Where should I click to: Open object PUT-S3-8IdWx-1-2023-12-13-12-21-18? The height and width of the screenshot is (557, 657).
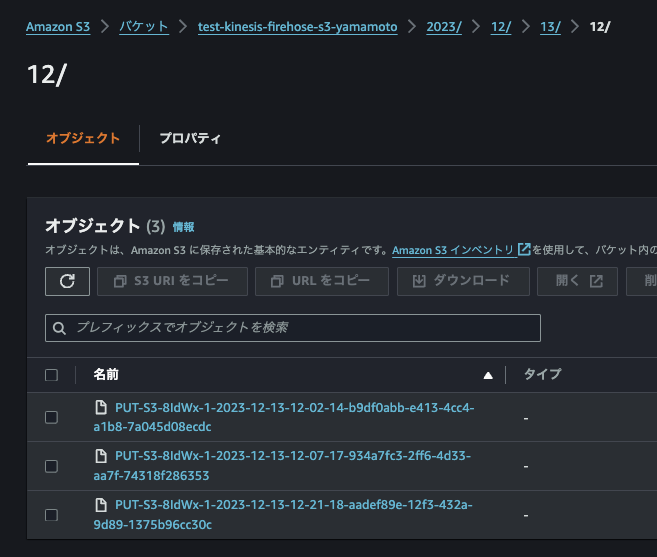(x=283, y=515)
